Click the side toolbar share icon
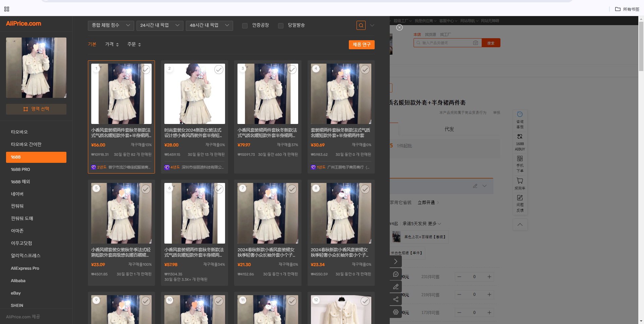644x324 pixels. (x=396, y=299)
